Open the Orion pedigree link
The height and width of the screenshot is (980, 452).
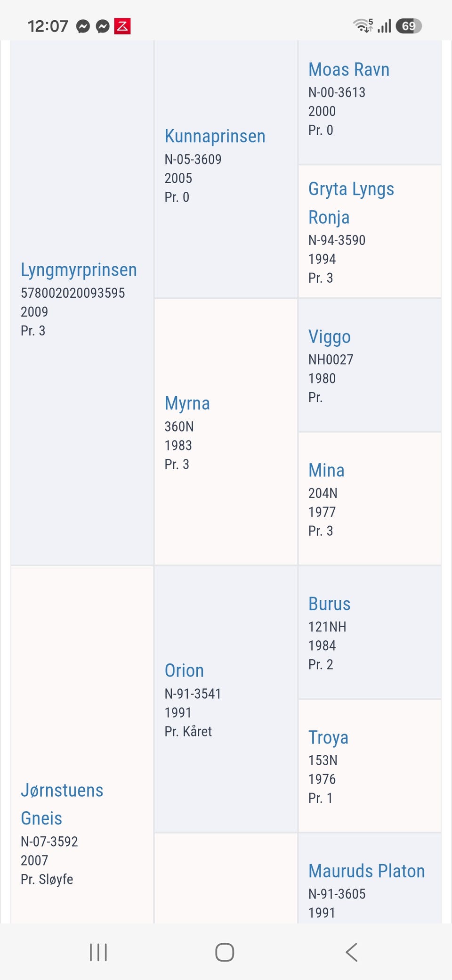pyautogui.click(x=184, y=670)
